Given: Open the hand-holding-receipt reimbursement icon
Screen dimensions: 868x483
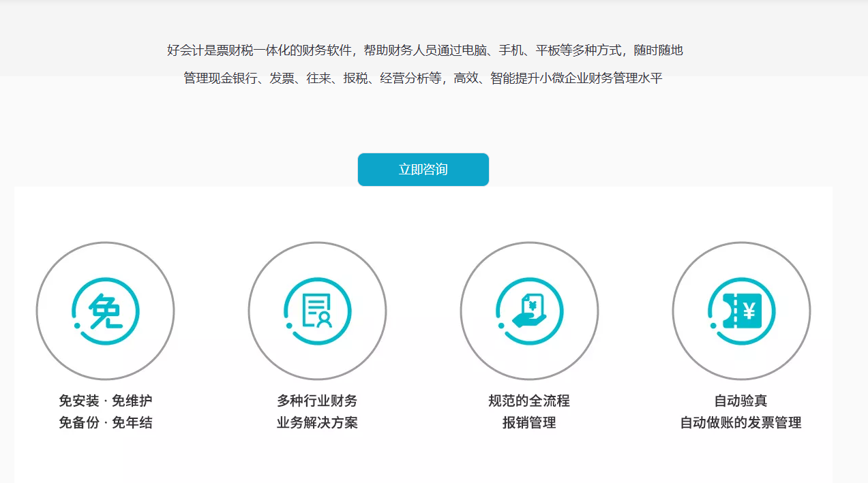Looking at the screenshot, I should tap(529, 311).
